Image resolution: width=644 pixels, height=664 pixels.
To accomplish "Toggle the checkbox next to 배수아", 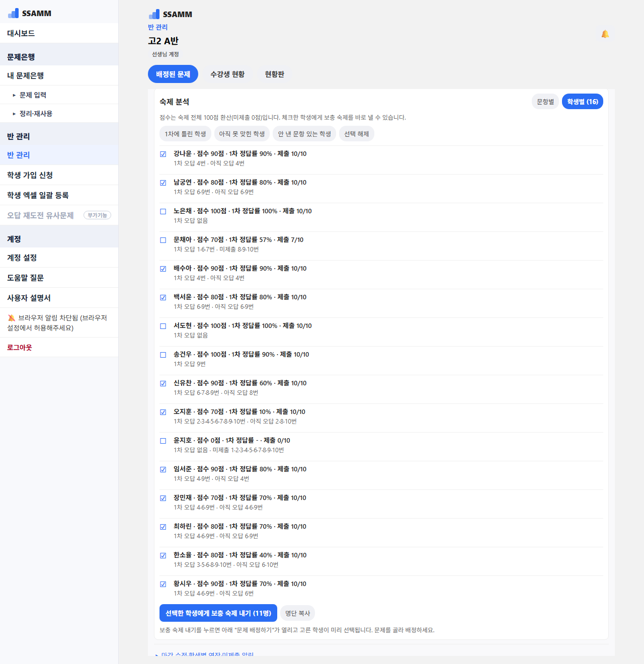I will 163,269.
